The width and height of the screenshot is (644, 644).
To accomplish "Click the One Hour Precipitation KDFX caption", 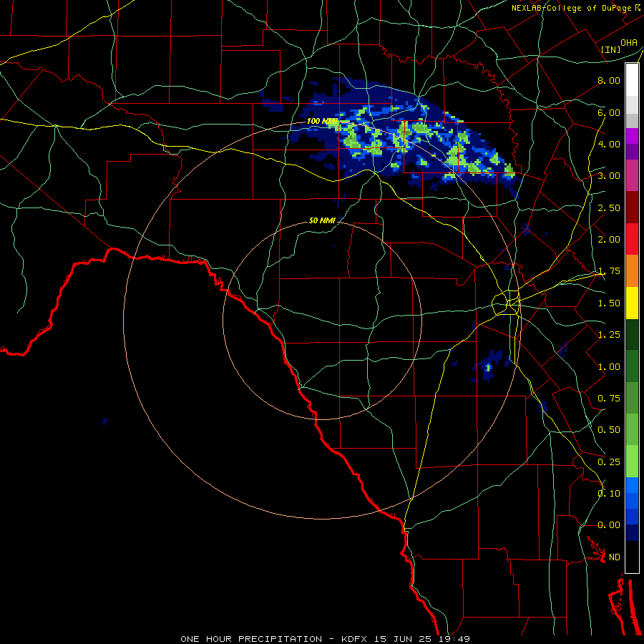I will pyautogui.click(x=326, y=639).
